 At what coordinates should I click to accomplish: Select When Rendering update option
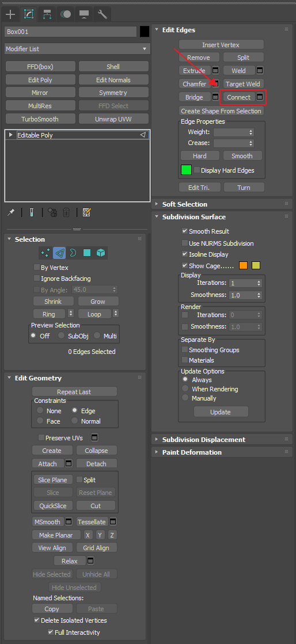(x=185, y=389)
